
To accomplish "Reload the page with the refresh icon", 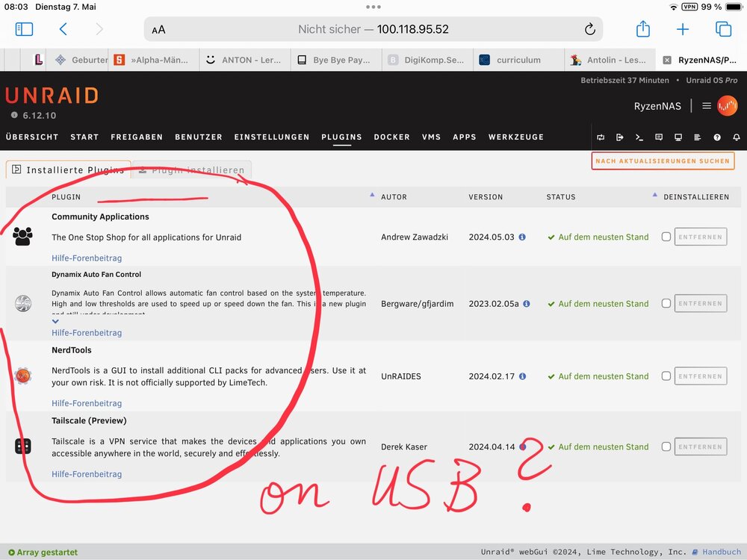I will coord(590,29).
